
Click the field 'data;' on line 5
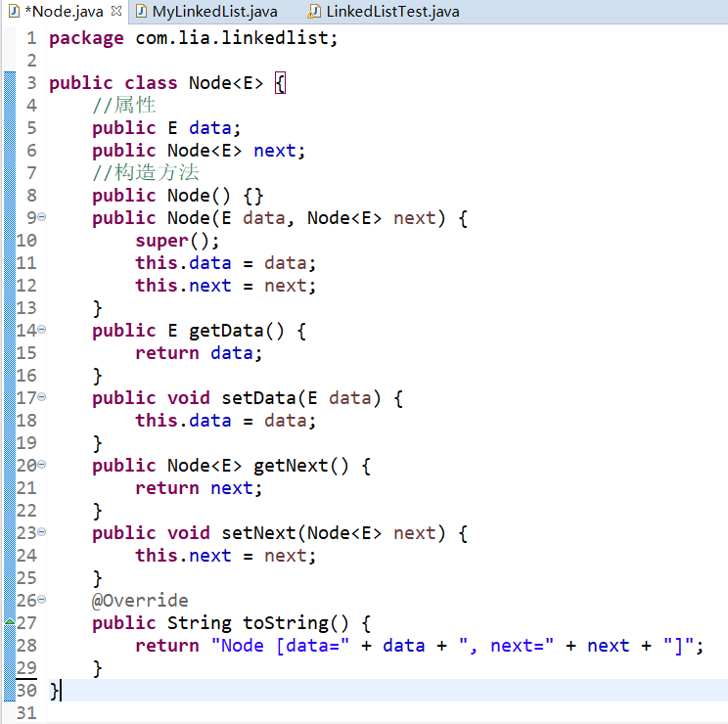tap(215, 128)
